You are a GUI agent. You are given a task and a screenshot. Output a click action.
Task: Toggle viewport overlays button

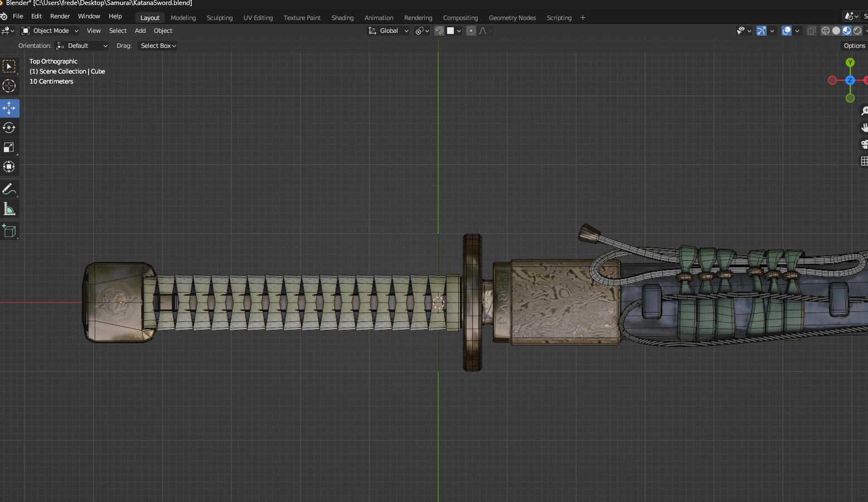click(787, 31)
